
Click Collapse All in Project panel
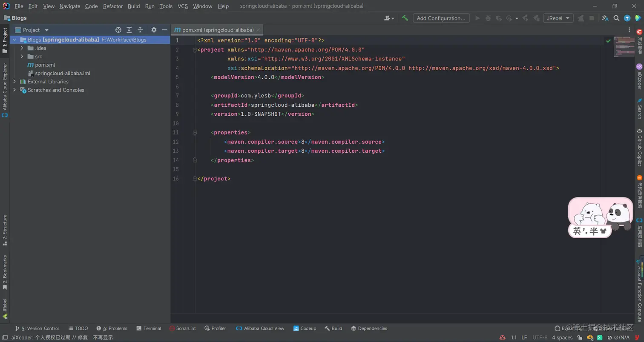[x=140, y=30]
